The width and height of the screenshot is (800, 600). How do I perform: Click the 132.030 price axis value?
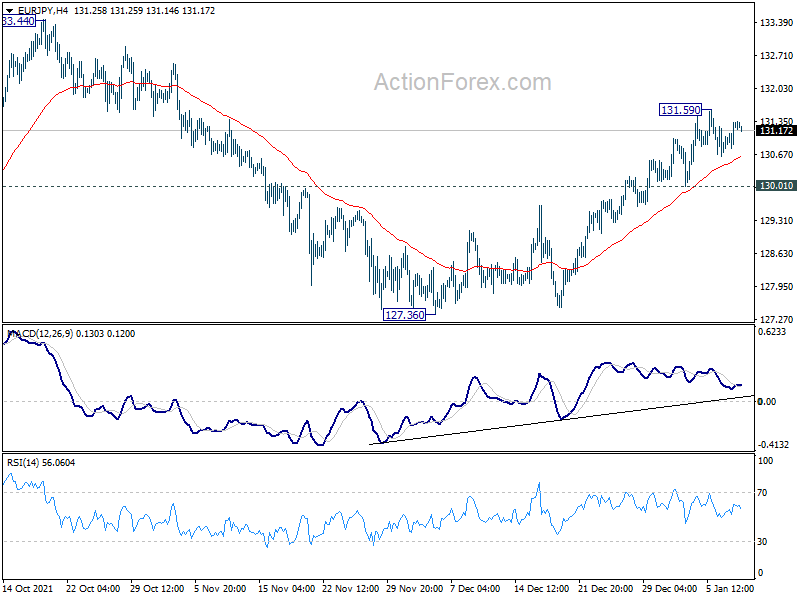pyautogui.click(x=777, y=89)
